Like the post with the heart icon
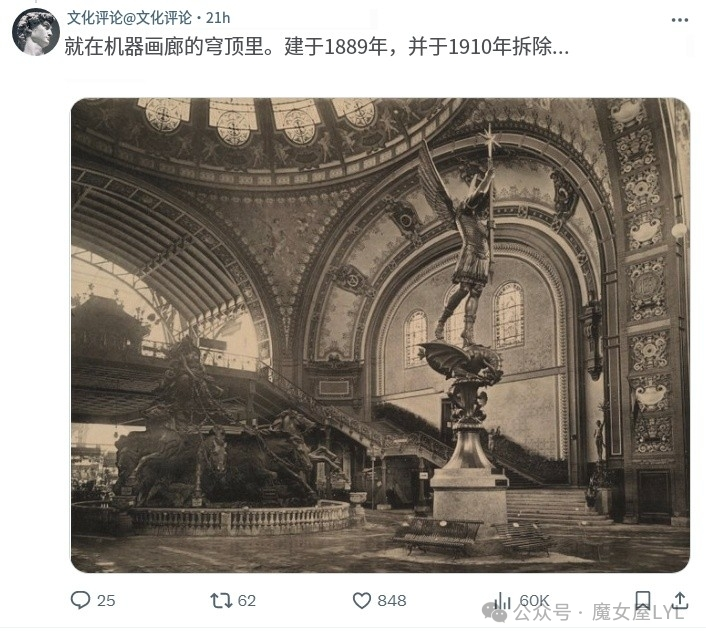706x640 pixels. pos(362,600)
